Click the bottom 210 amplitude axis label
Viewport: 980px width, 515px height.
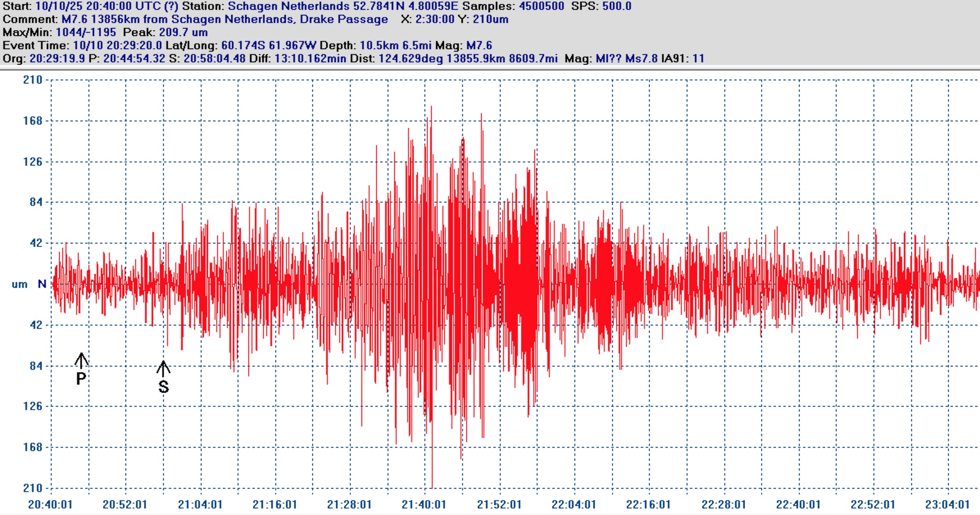pos(33,488)
